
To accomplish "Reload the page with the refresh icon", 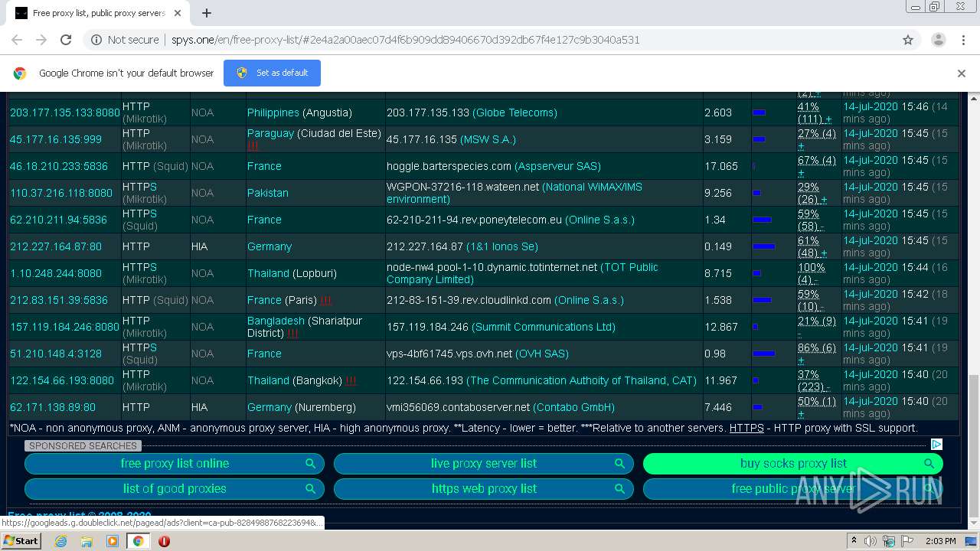I will [66, 40].
